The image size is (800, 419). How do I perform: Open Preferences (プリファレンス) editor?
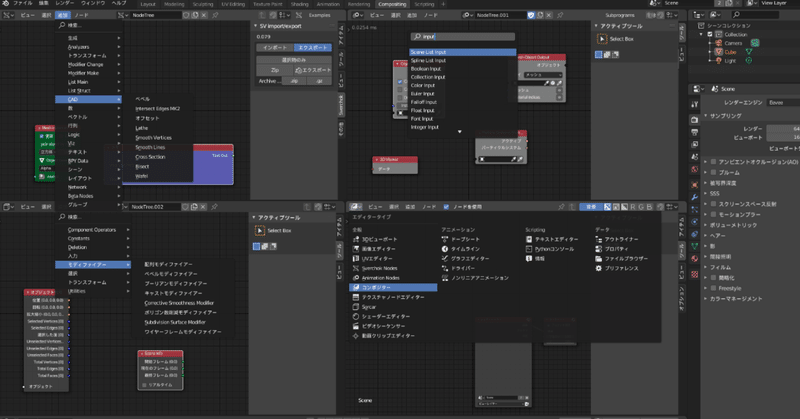(617, 268)
